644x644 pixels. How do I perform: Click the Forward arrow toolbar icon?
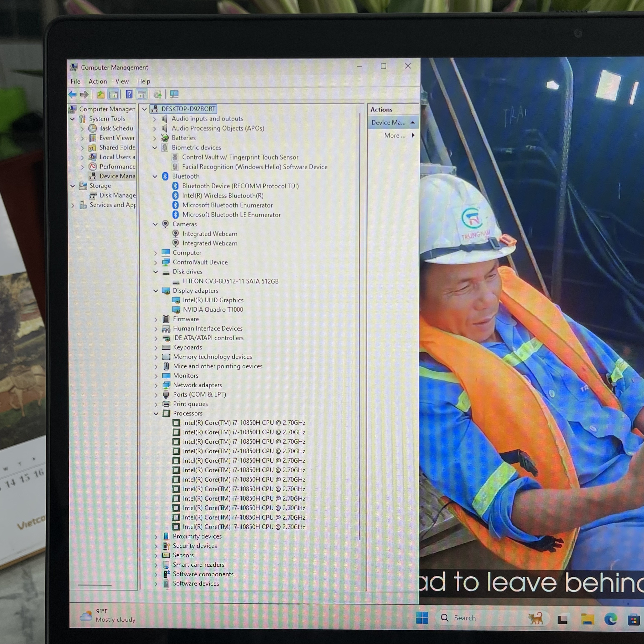pyautogui.click(x=84, y=95)
